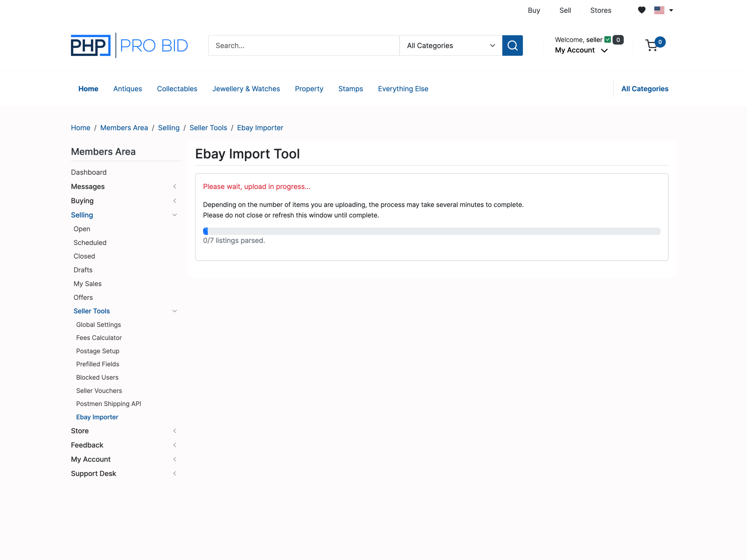Viewport: 747px width, 560px height.
Task: Open the My Account dropdown
Action: 581,50
